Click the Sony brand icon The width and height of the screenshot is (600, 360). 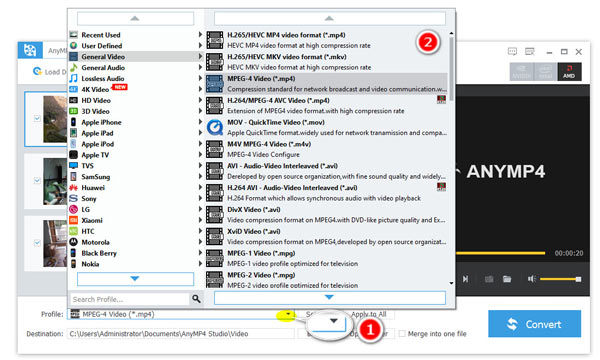coord(73,199)
